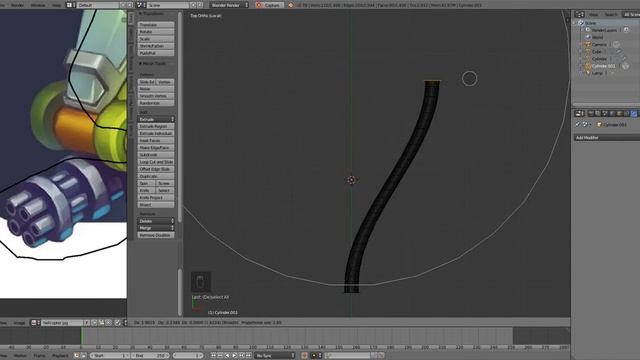Open the No Sync dropdown
Image resolution: width=640 pixels, height=360 pixels.
click(274, 356)
